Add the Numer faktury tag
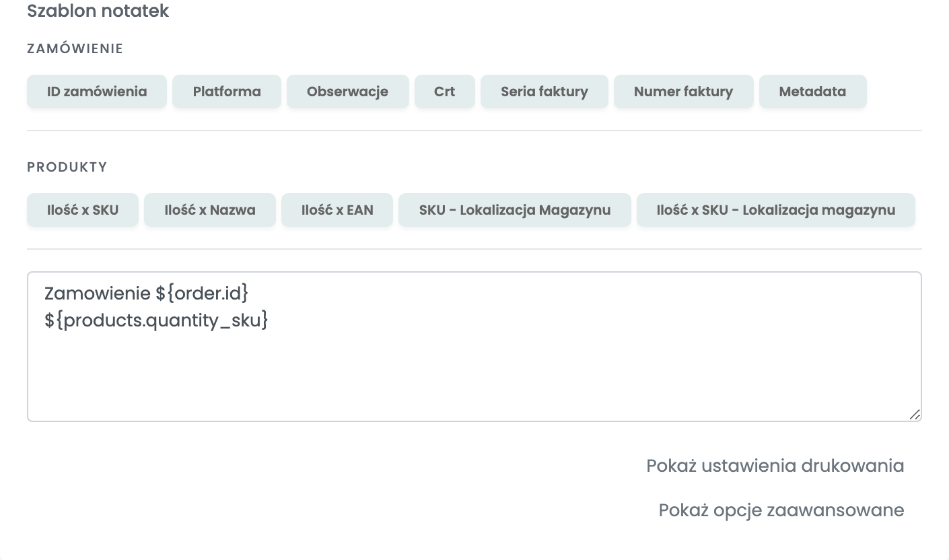 coord(683,92)
